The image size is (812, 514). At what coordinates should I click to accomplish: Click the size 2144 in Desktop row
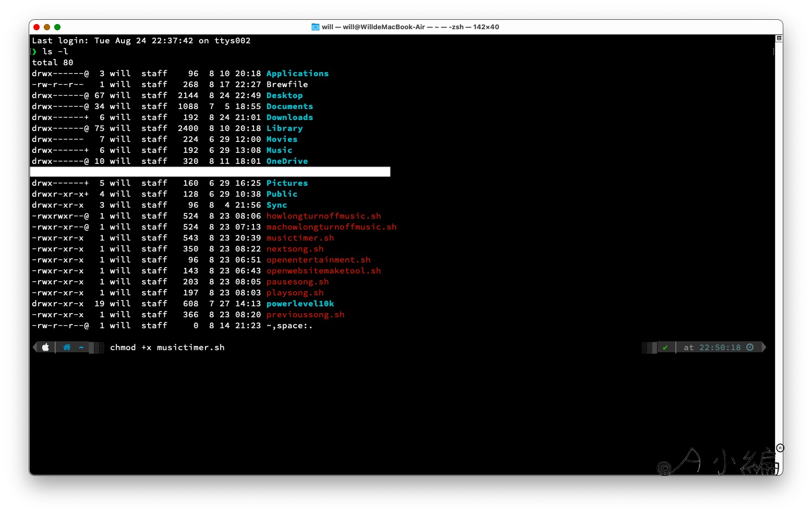click(x=188, y=95)
